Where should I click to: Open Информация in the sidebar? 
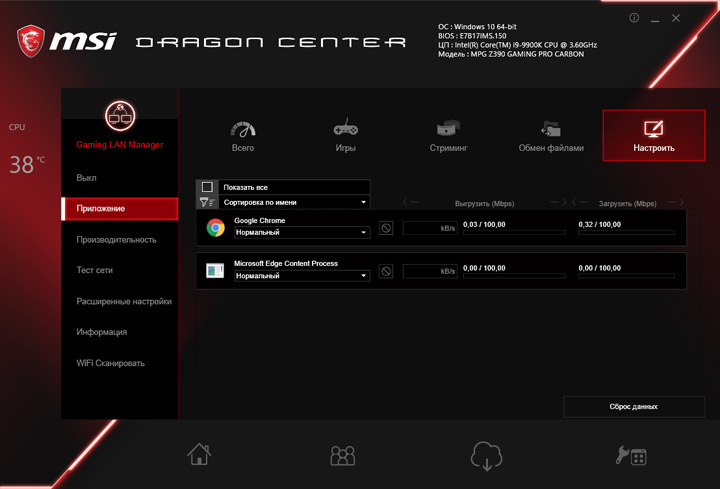101,332
